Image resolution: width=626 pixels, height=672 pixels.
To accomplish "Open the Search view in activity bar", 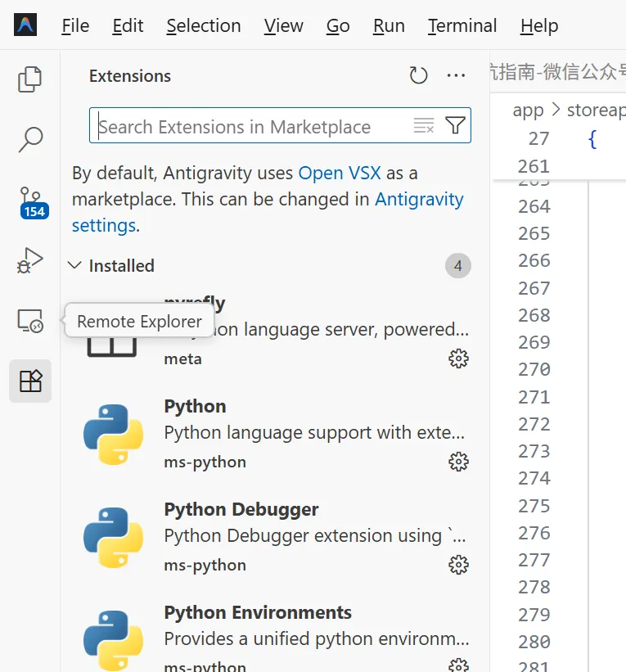I will click(x=30, y=139).
